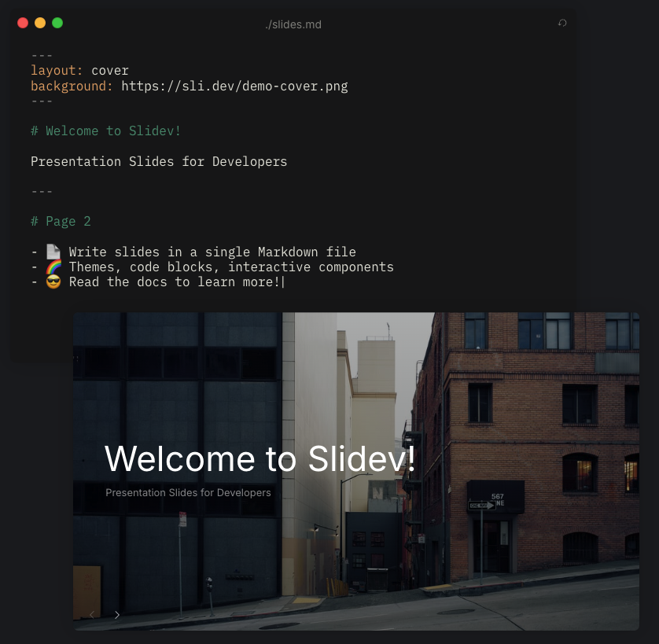Click the slide separator above '# Page 2'
Screen dimensions: 659x644
pos(42,192)
